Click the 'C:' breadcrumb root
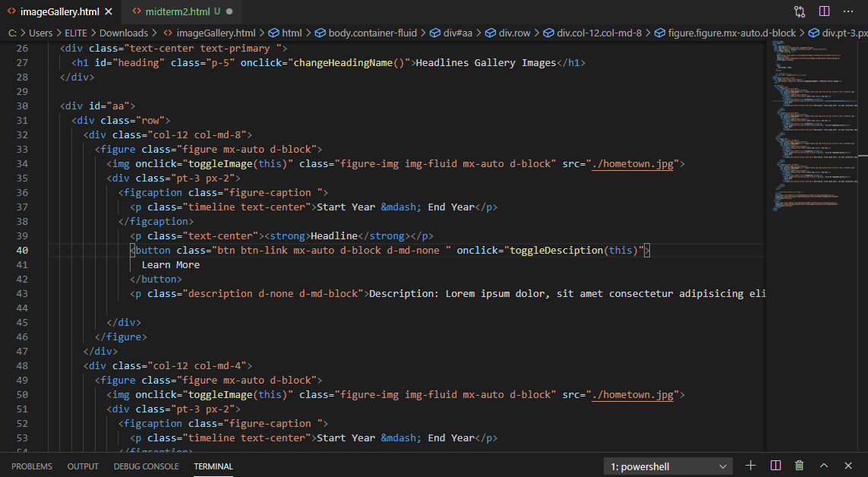 [x=12, y=33]
